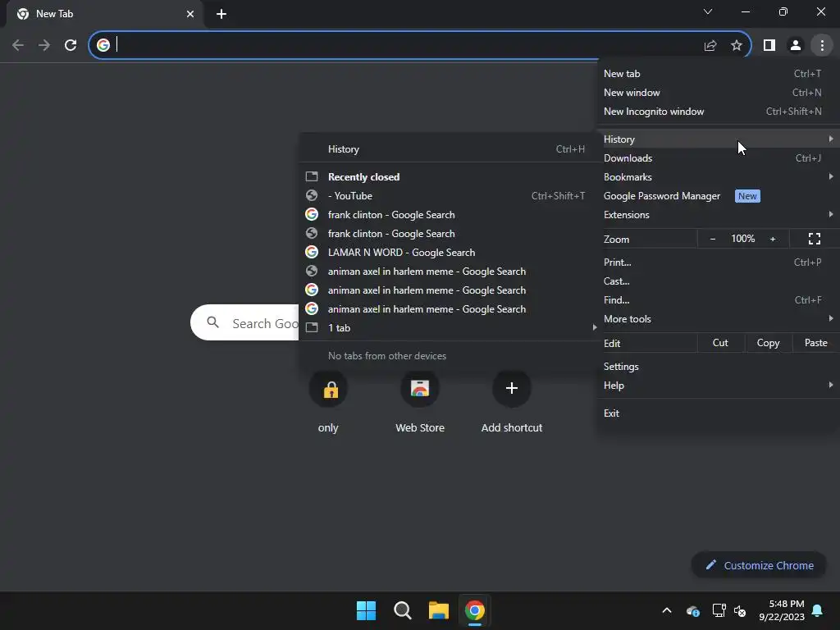Increase zoom with plus button
The image size is (840, 630).
coord(773,239)
